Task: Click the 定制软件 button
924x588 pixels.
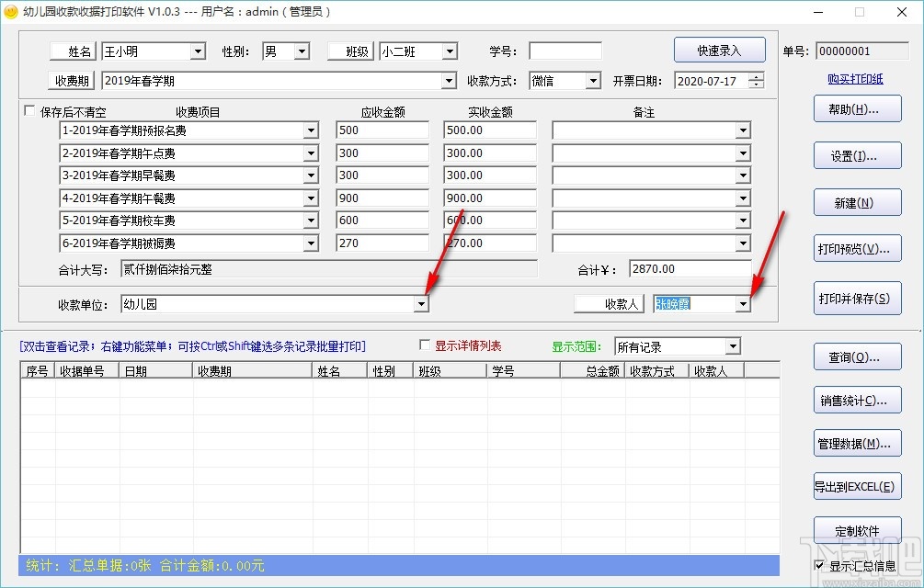Action: [857, 530]
